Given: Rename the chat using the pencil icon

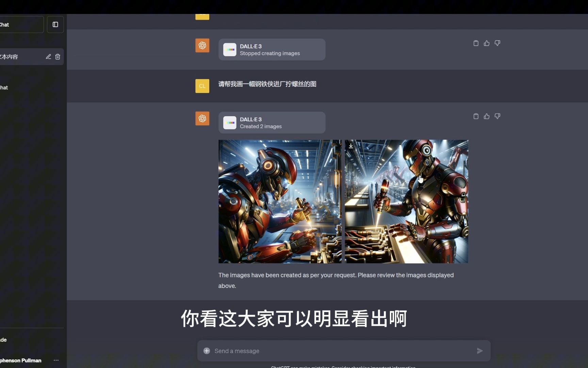Looking at the screenshot, I should pyautogui.click(x=48, y=57).
